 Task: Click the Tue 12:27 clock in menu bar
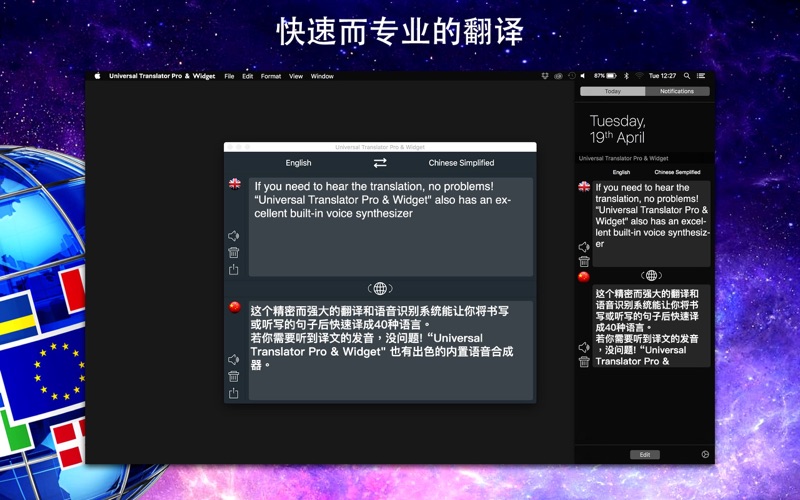662,76
